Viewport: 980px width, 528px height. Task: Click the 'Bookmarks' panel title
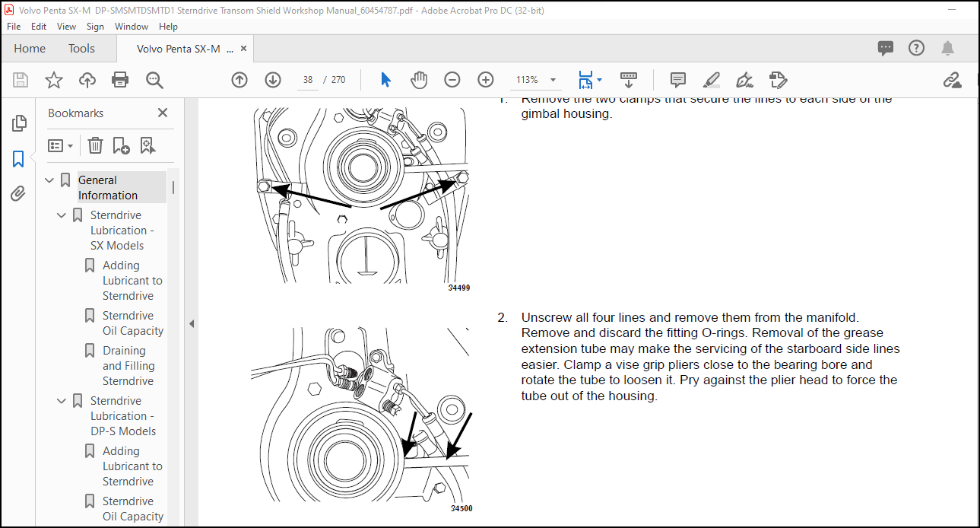[x=75, y=113]
